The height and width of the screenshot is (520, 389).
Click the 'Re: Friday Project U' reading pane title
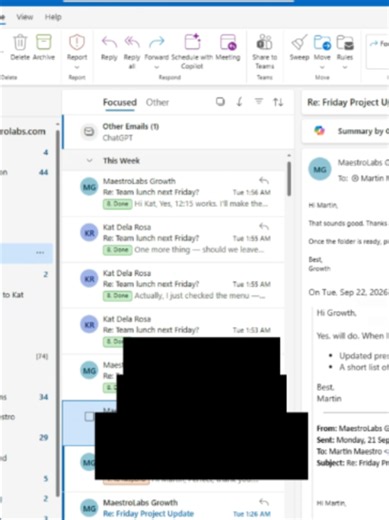348,102
